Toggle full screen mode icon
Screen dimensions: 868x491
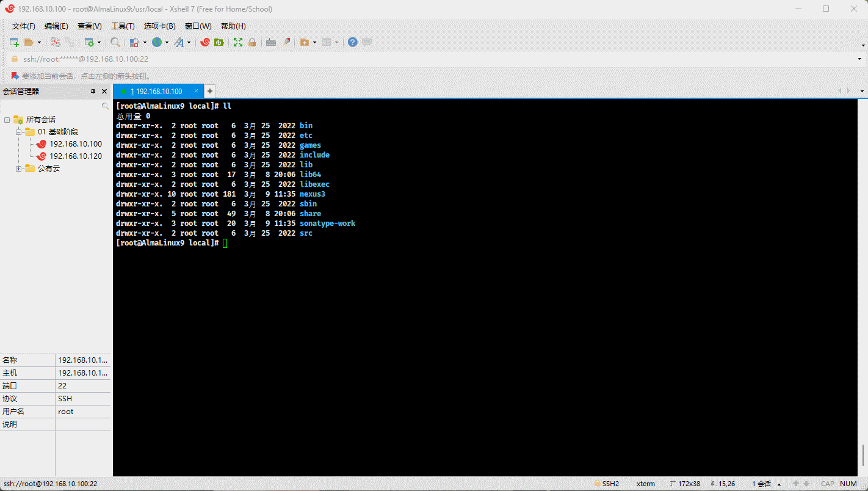click(238, 42)
